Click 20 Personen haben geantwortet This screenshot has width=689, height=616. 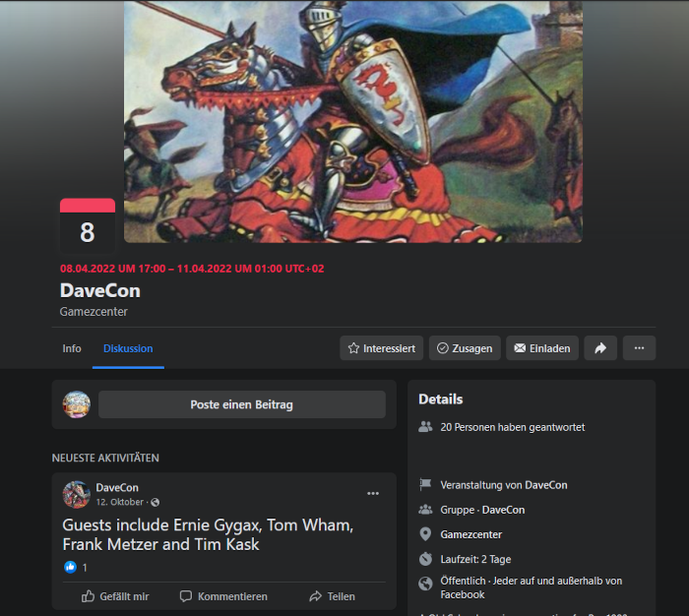pyautogui.click(x=513, y=427)
